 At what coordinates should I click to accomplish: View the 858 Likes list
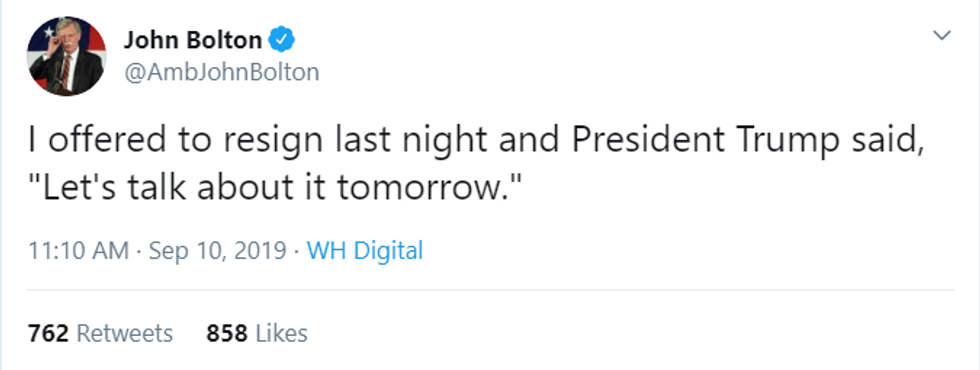257,333
